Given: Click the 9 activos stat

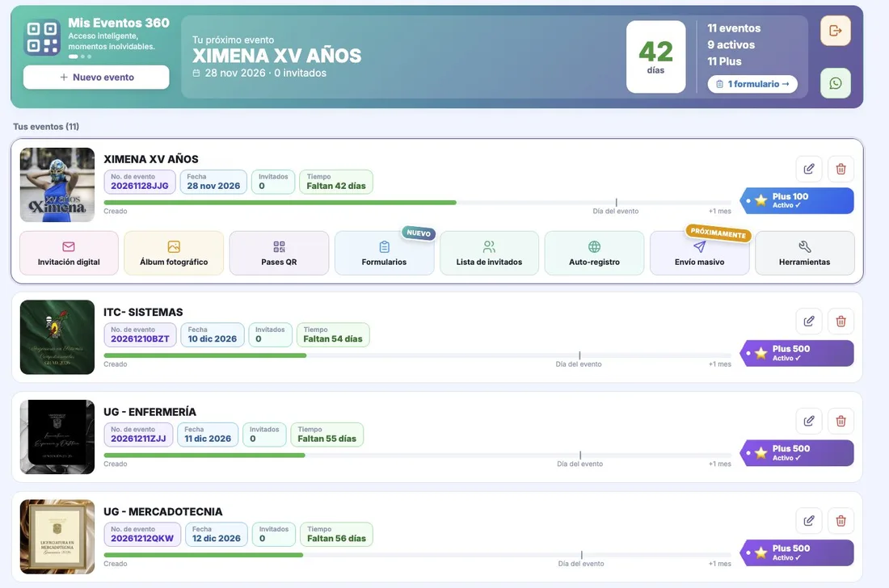Looking at the screenshot, I should 731,44.
